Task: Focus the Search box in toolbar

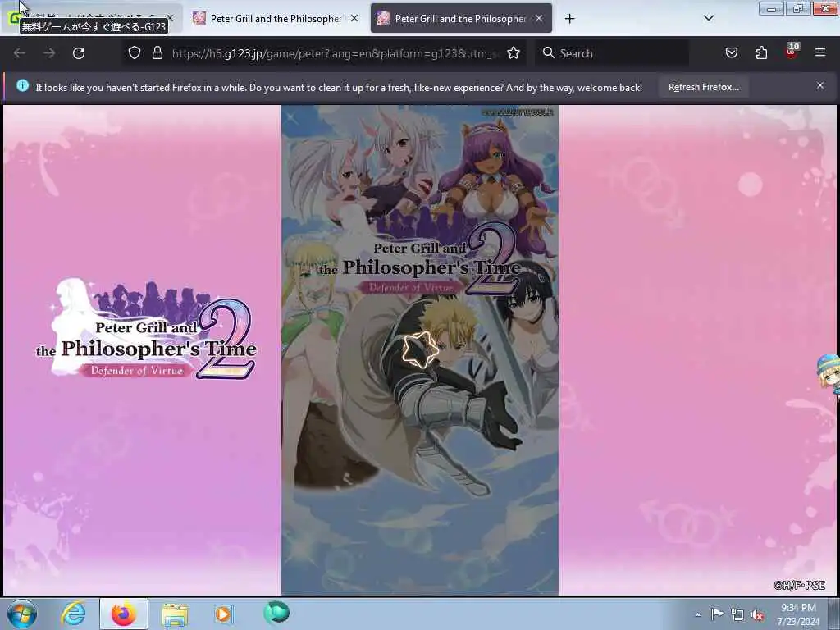Action: click(612, 53)
